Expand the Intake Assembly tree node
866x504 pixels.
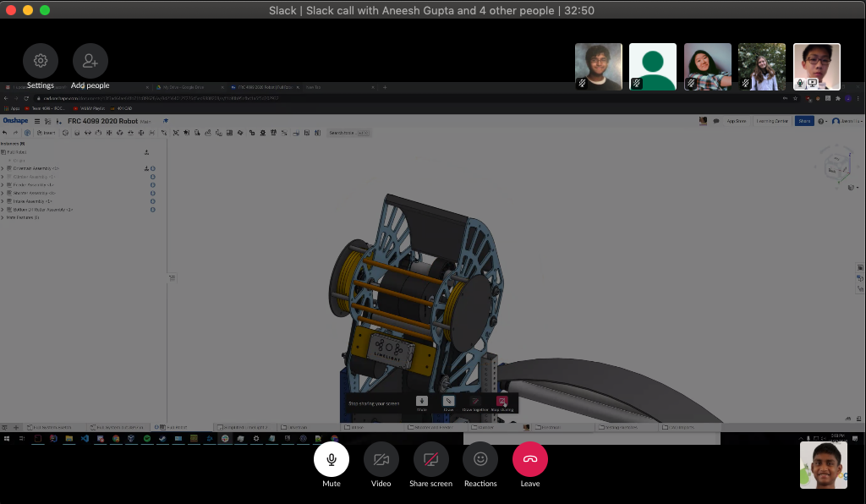(3, 201)
